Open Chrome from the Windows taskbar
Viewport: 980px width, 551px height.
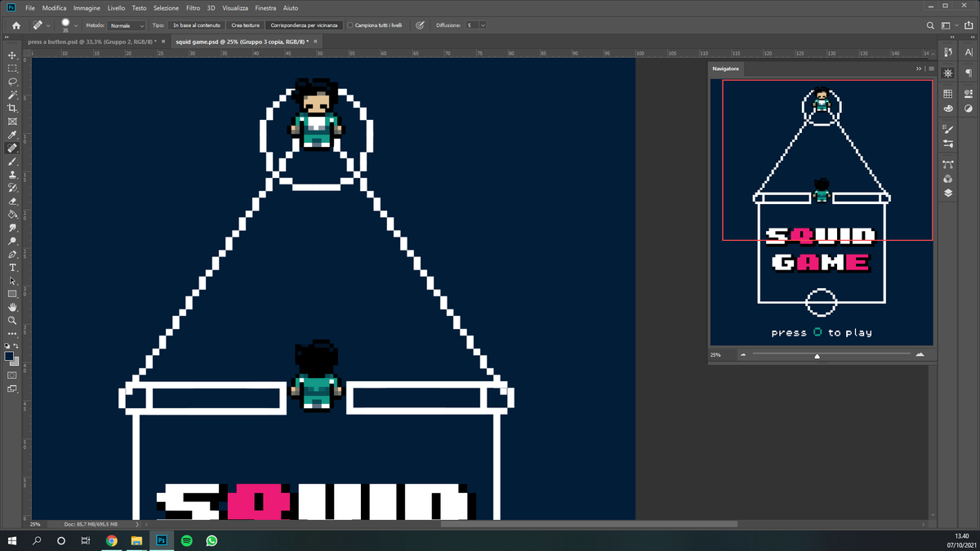click(x=112, y=540)
